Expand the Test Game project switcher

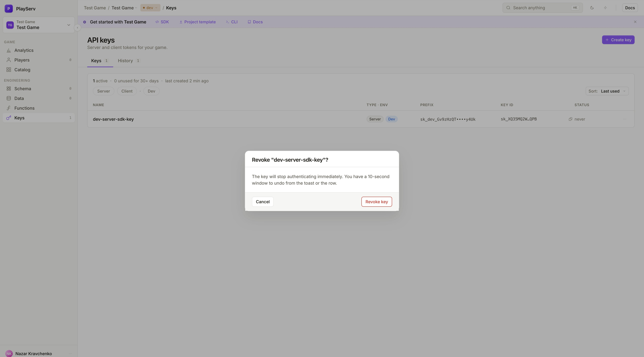[x=39, y=25]
